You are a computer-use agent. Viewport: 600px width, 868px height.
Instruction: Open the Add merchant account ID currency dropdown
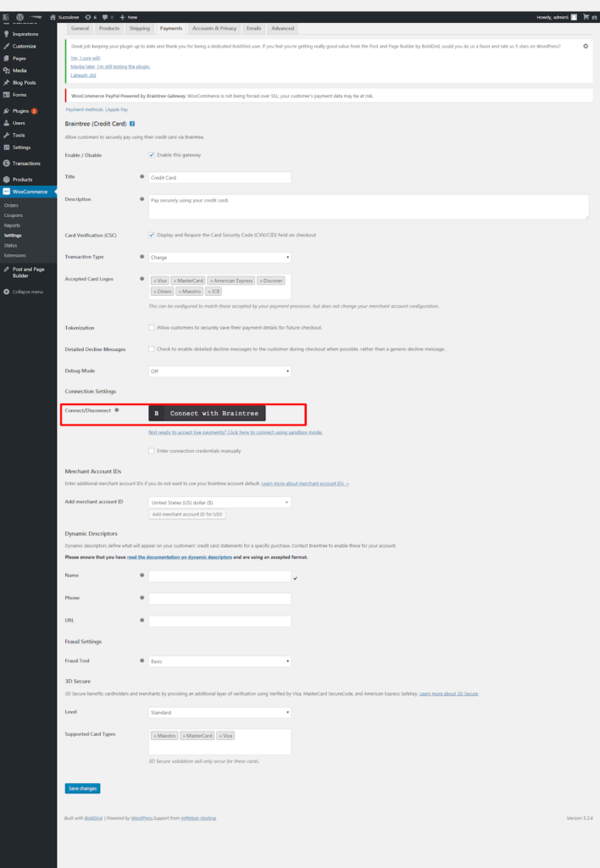click(219, 503)
